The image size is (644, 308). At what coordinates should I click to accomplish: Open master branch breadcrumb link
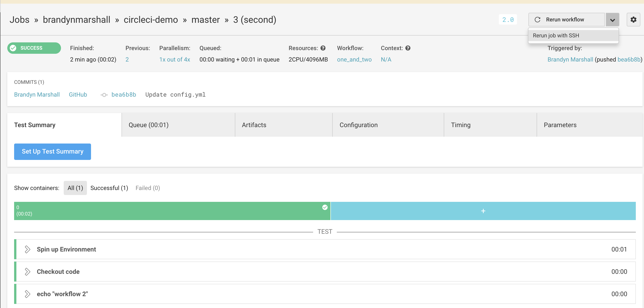coord(205,20)
